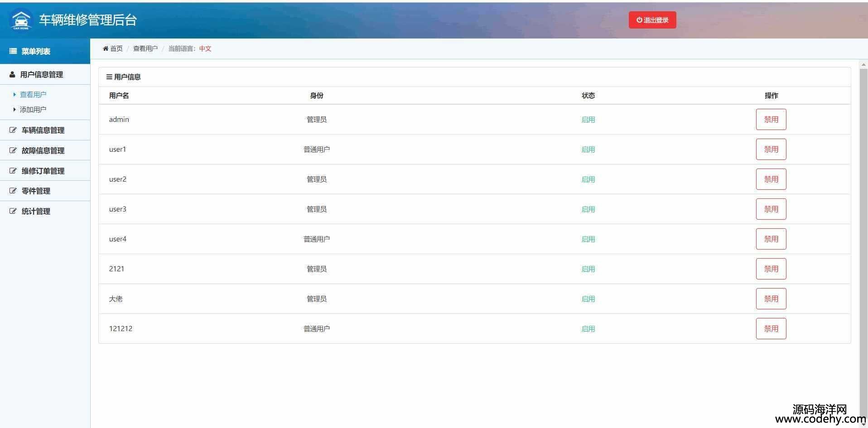
Task: Click username cell 121212
Action: [x=121, y=329]
